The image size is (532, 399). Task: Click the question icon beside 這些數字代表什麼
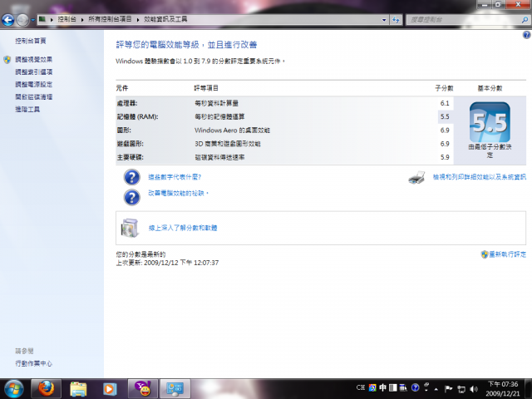[131, 177]
